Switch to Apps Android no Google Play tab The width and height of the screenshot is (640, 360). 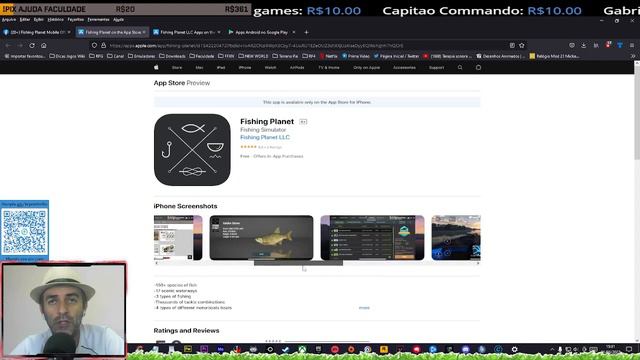click(x=261, y=32)
